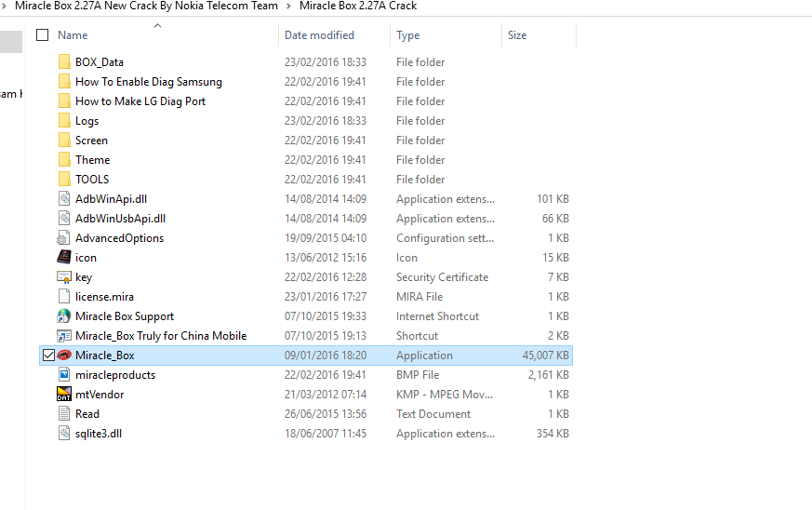The width and height of the screenshot is (812, 510).
Task: Click the Read text document icon
Action: point(64,413)
